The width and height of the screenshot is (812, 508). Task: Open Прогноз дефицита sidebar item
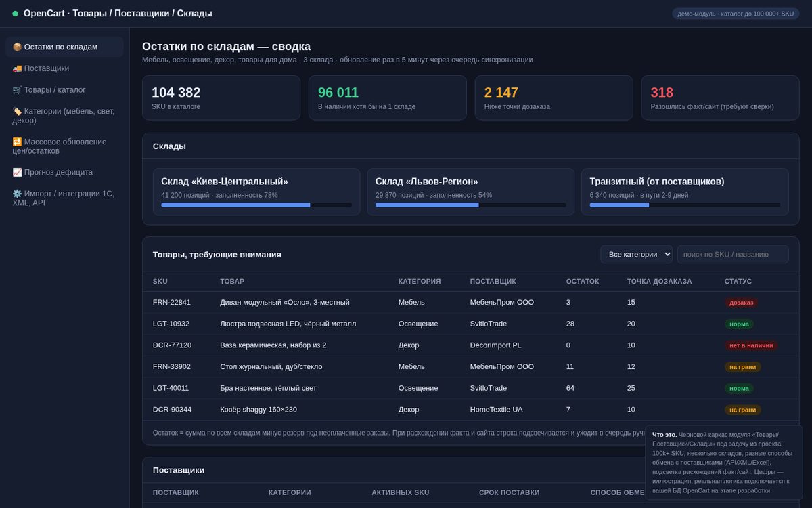[64, 172]
